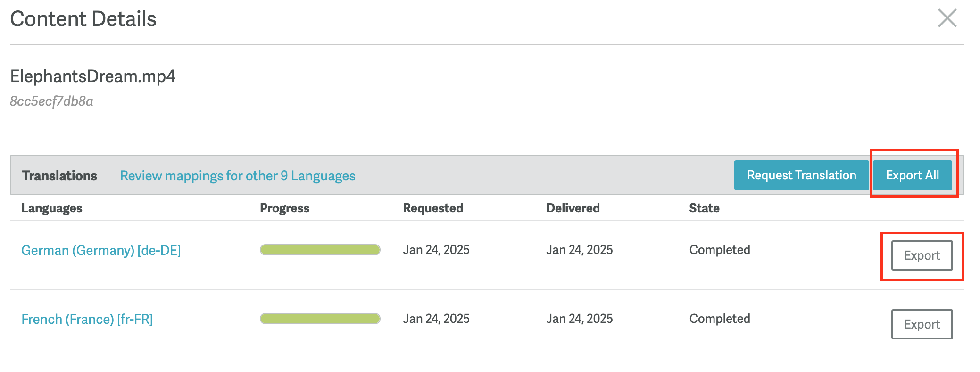Image resolution: width=980 pixels, height=372 pixels.
Task: Click the State column header
Action: point(704,208)
